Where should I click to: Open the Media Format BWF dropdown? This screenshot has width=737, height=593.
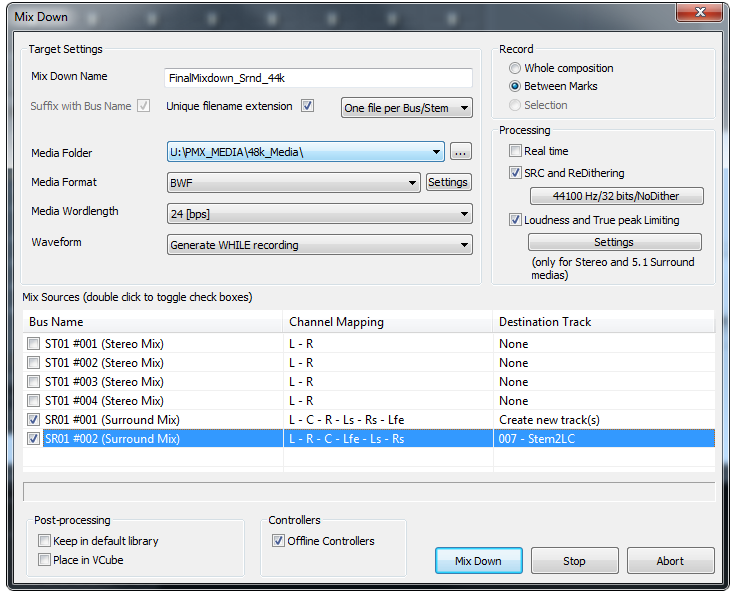pyautogui.click(x=293, y=183)
